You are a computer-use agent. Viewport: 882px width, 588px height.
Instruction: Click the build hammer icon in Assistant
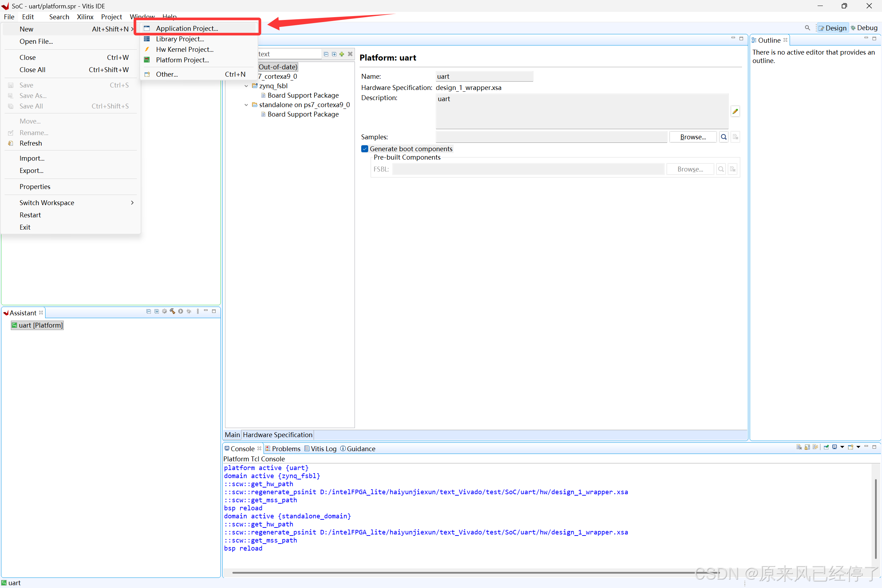[173, 311]
